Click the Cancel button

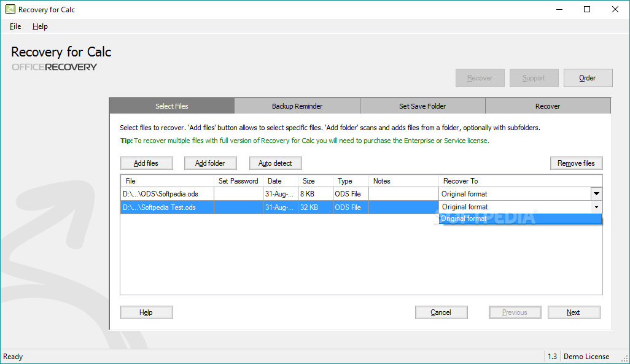[441, 312]
